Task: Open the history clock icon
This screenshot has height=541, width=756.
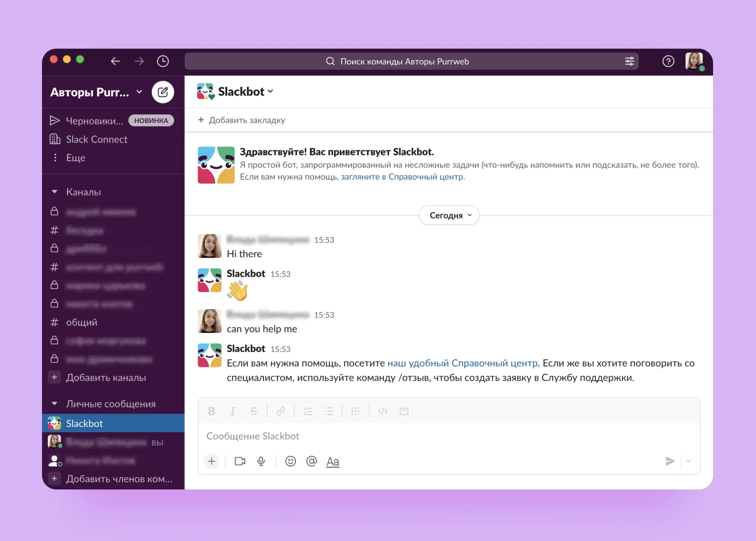Action: 163,61
